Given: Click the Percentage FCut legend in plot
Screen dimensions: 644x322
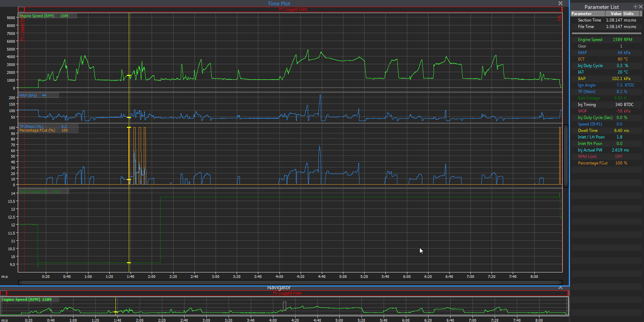Looking at the screenshot, I should click(37, 131).
